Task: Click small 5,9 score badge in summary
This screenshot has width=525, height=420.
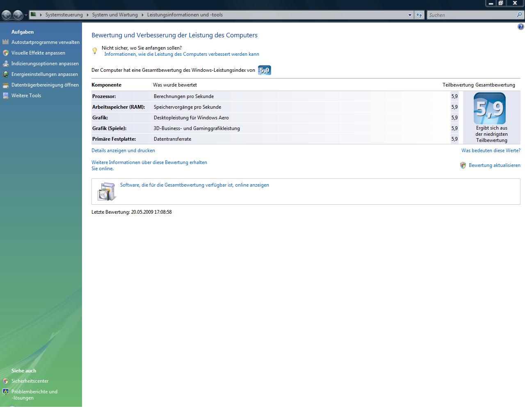Action: [x=265, y=70]
